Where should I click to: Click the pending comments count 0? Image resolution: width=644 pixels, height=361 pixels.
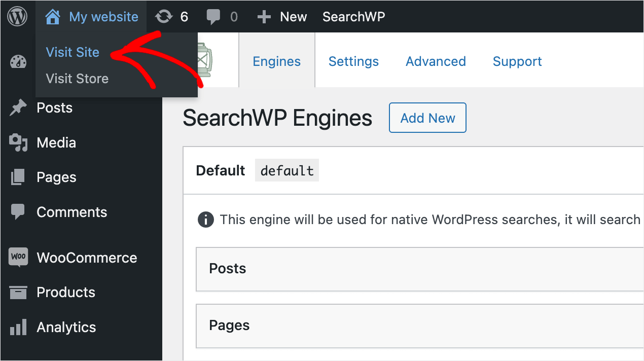click(x=234, y=17)
